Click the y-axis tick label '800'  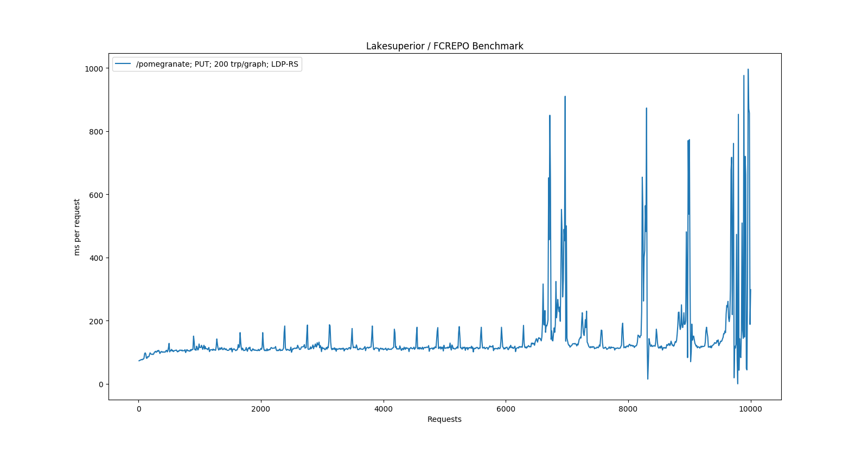pyautogui.click(x=96, y=132)
